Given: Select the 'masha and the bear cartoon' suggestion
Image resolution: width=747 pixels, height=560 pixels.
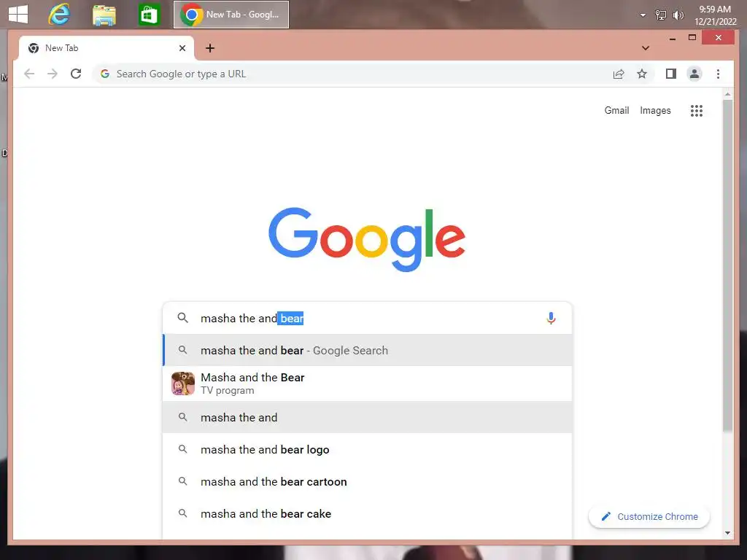Looking at the screenshot, I should [368, 481].
